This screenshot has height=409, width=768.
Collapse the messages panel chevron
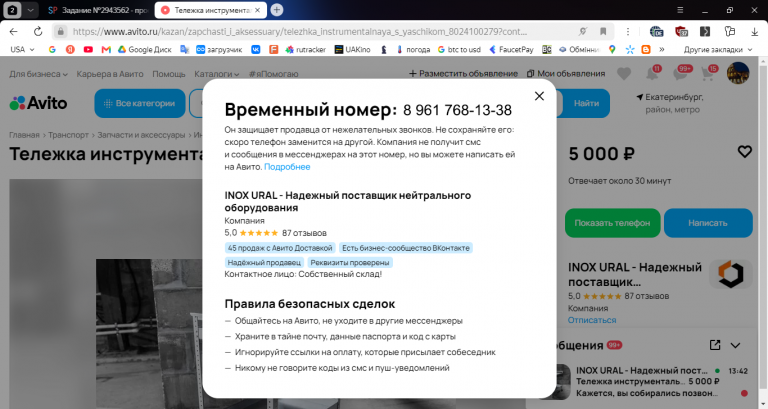tap(735, 345)
